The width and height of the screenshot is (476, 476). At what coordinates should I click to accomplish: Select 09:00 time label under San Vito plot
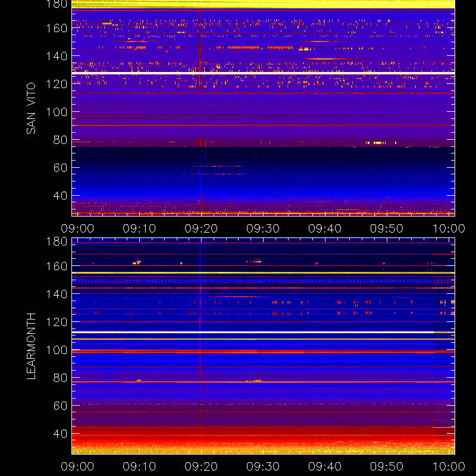(x=77, y=228)
